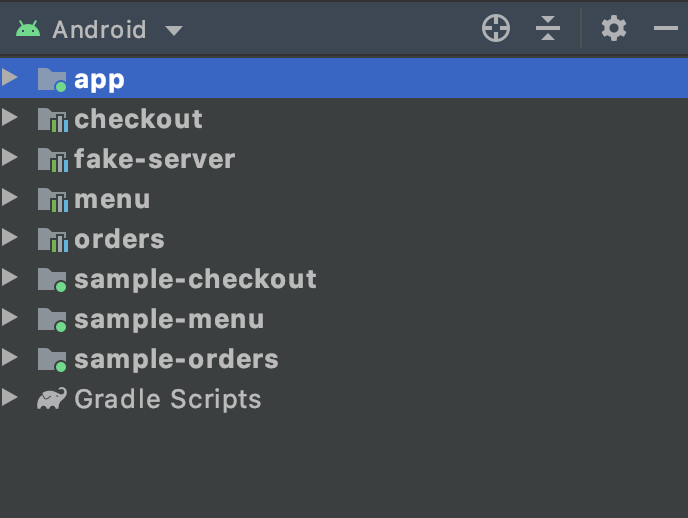
Task: Expand the app module arrow
Action: tap(10, 78)
